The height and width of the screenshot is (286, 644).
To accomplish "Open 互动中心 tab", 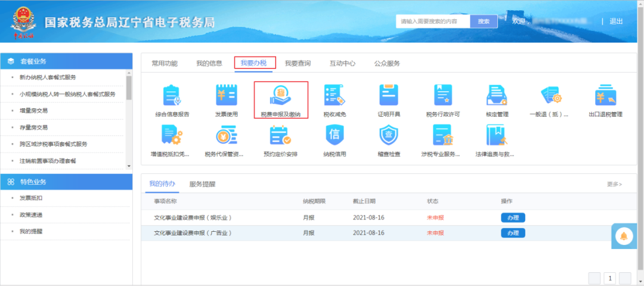I will 342,63.
